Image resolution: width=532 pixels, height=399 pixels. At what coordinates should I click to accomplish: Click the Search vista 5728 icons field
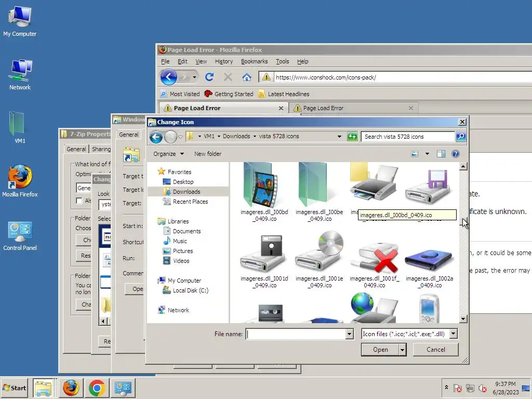(x=408, y=137)
